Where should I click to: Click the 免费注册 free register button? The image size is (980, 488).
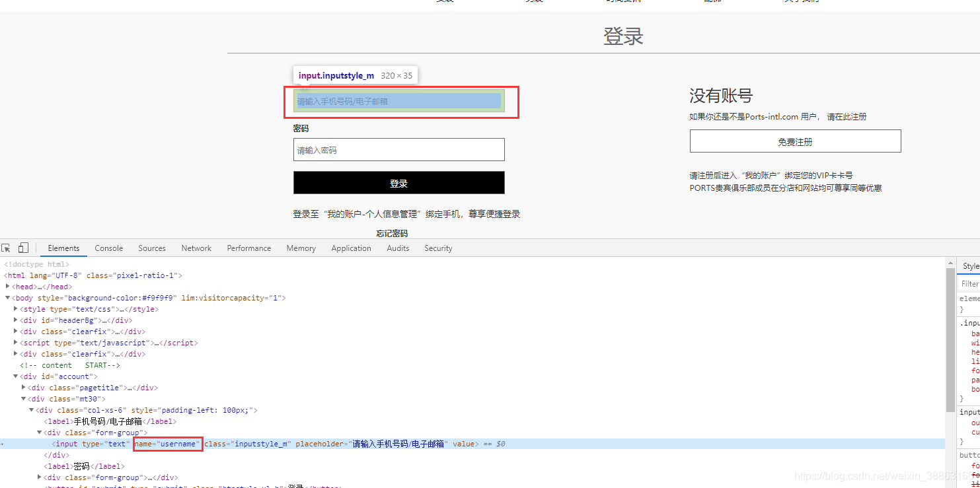(x=796, y=141)
